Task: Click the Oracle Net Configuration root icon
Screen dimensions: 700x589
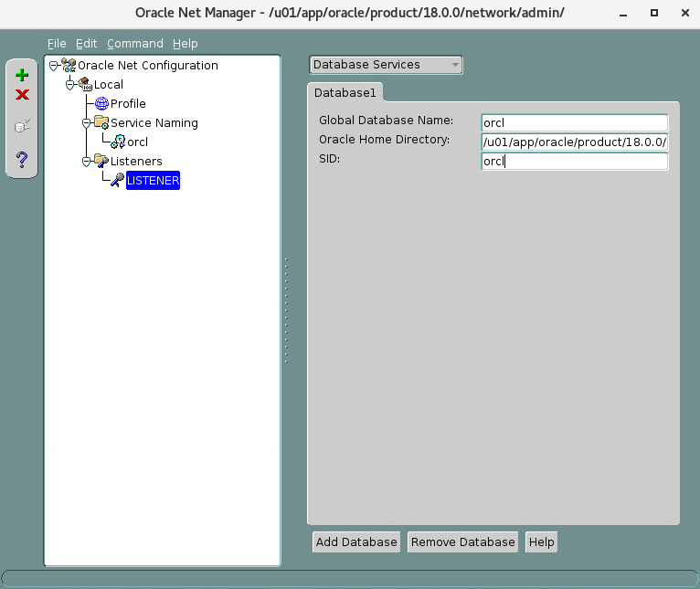Action: [x=69, y=65]
